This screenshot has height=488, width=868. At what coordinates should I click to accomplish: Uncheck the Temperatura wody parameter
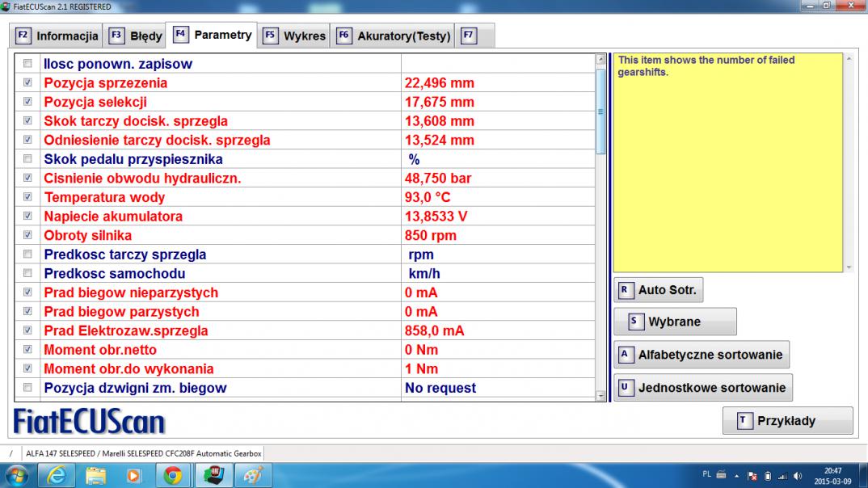coord(29,197)
